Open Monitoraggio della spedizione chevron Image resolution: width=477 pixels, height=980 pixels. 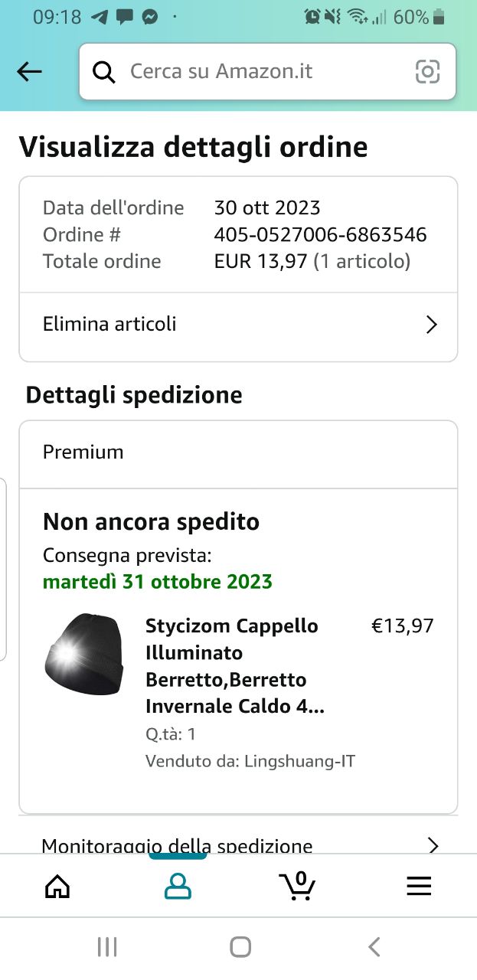(433, 845)
